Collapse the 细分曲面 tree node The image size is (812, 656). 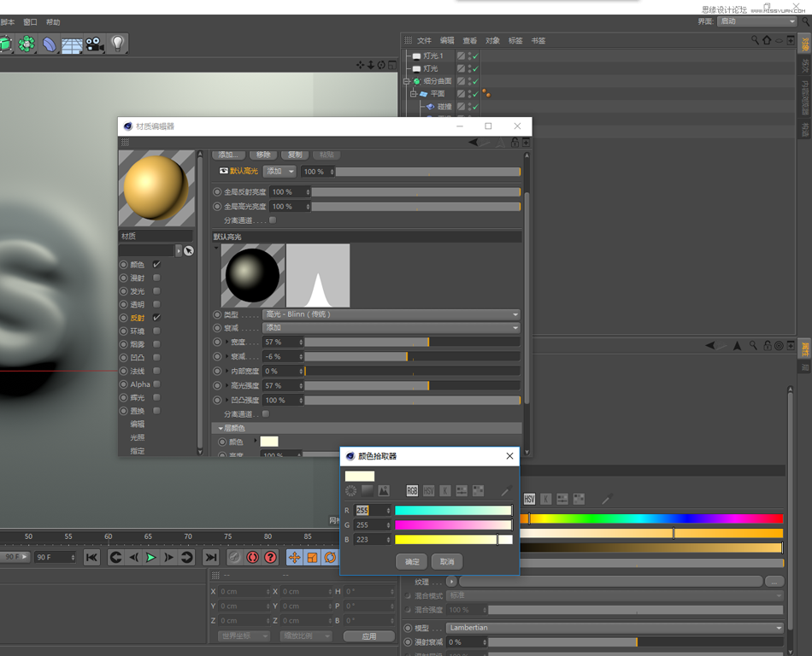coord(407,81)
